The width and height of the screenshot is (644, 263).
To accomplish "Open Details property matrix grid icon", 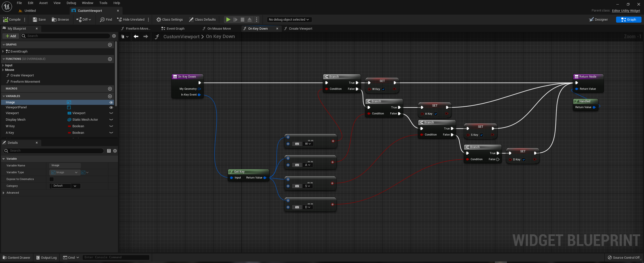I will (x=109, y=151).
